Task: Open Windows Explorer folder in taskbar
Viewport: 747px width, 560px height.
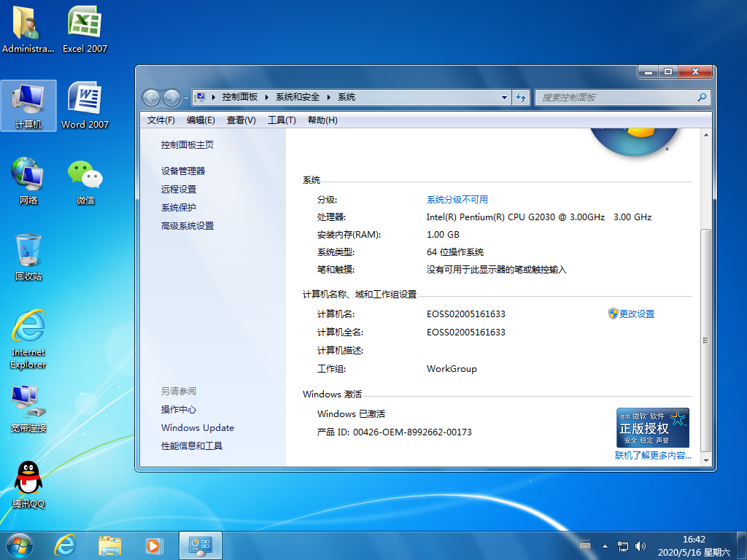Action: [x=109, y=545]
